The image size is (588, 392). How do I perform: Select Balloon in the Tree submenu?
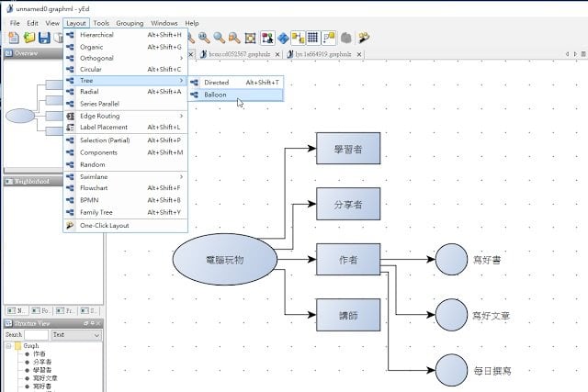pos(215,95)
